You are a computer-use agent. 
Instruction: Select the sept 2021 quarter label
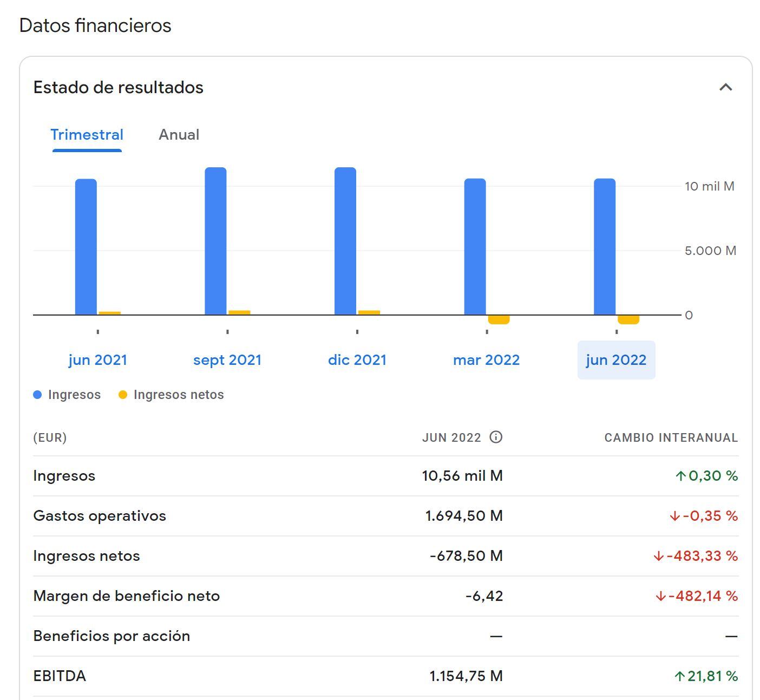[x=227, y=360]
